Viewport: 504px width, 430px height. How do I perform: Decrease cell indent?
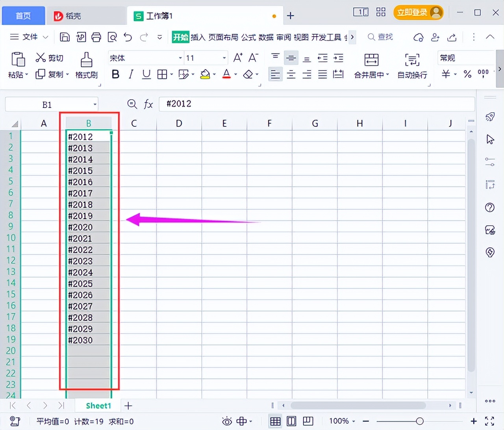tap(322, 58)
